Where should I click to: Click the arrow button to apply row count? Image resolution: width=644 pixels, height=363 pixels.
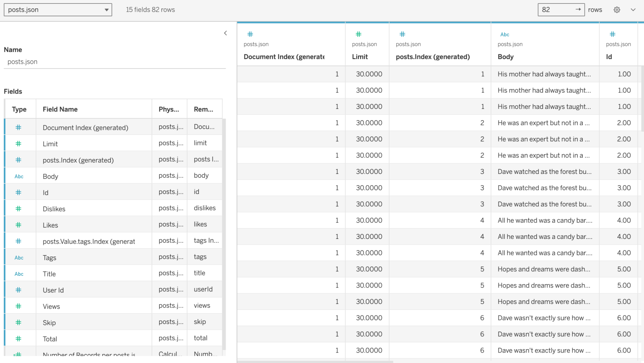(x=578, y=9)
